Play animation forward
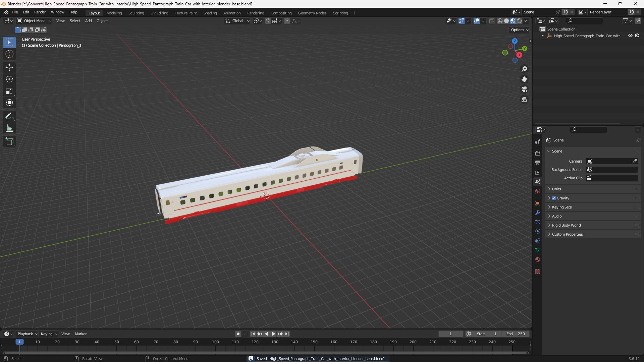This screenshot has height=362, width=644. click(273, 334)
